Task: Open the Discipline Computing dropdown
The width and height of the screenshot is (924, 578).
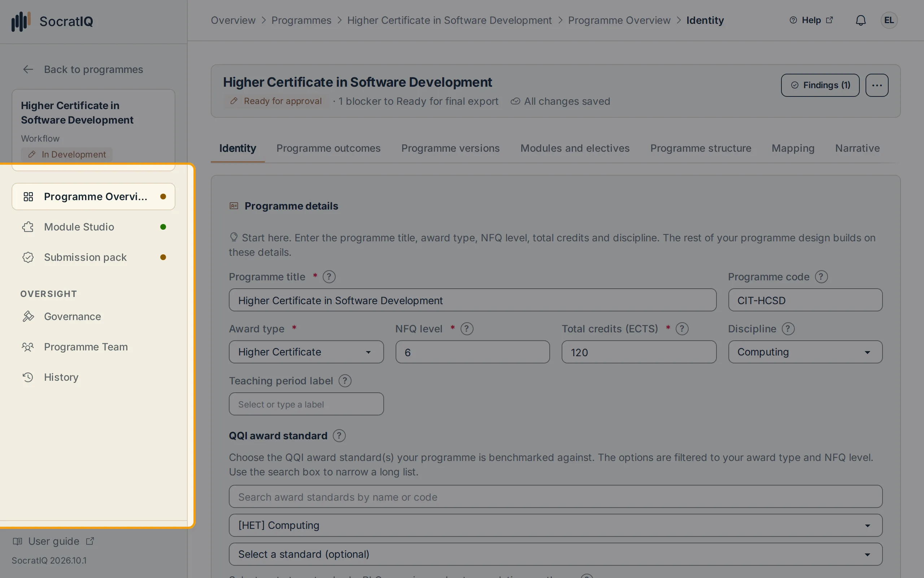Action: pos(805,352)
